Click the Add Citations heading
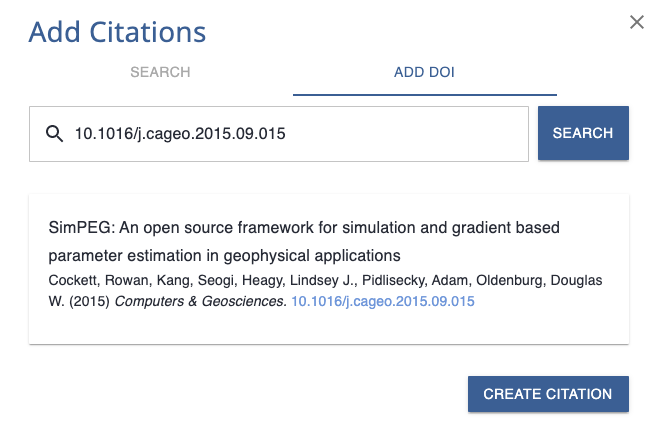 coord(117,32)
